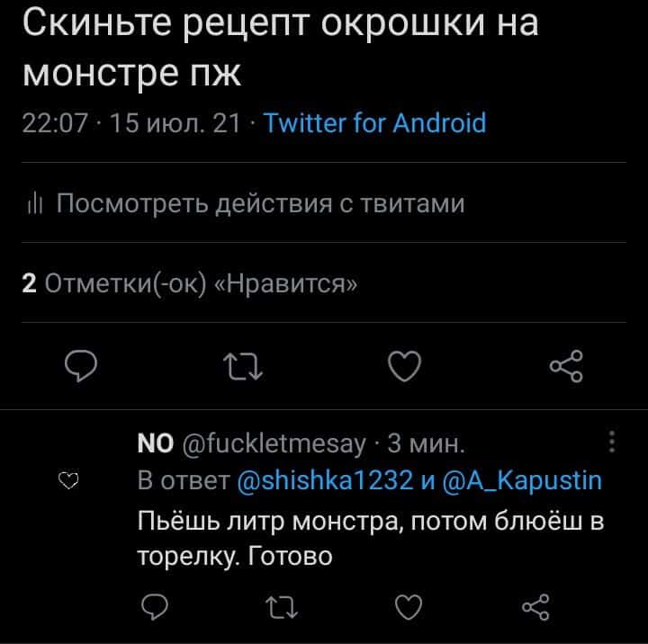View the 2 Отметки «Нравится» list
The height and width of the screenshot is (644, 648).
[x=190, y=284]
